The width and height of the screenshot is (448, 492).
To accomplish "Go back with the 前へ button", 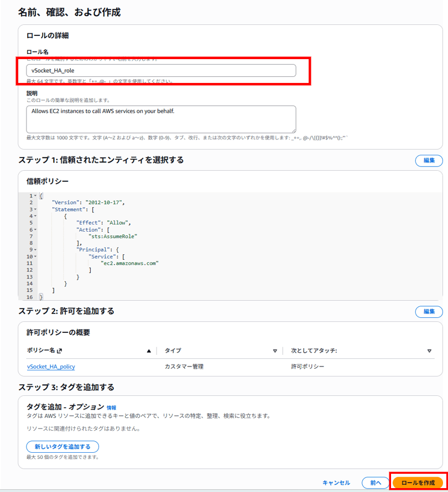I will click(376, 483).
